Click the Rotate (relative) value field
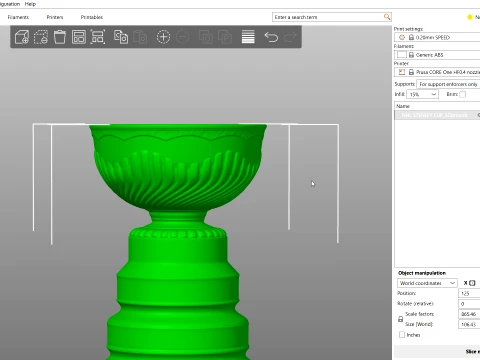 coord(469,304)
